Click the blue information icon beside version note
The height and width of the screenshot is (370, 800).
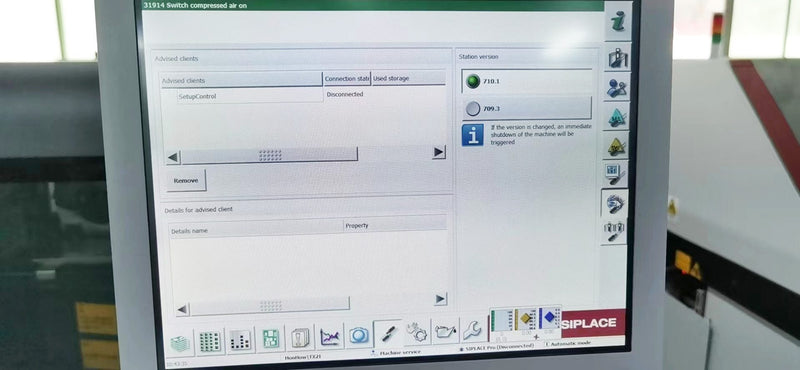click(473, 135)
